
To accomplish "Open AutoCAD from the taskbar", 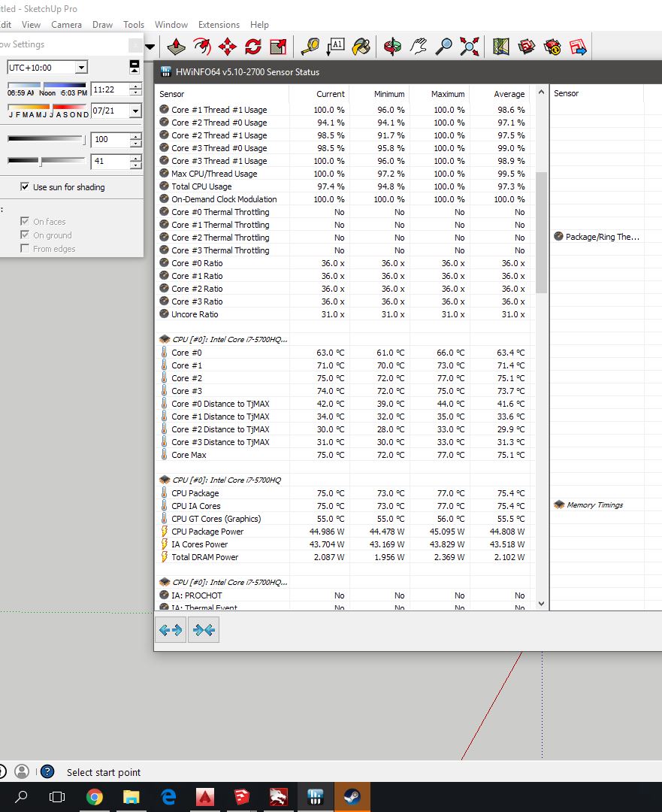I will pyautogui.click(x=205, y=796).
